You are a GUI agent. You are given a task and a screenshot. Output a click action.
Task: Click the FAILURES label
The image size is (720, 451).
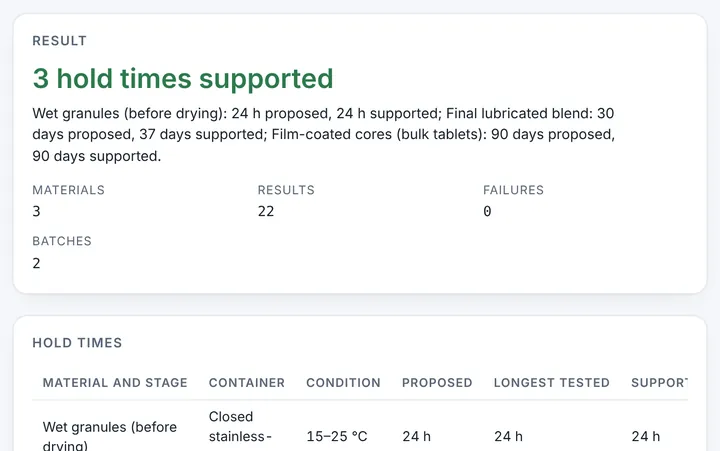(x=513, y=190)
